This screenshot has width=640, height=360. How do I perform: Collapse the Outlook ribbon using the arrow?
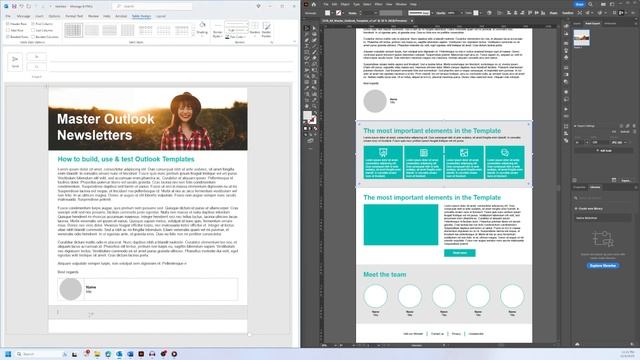[x=294, y=42]
